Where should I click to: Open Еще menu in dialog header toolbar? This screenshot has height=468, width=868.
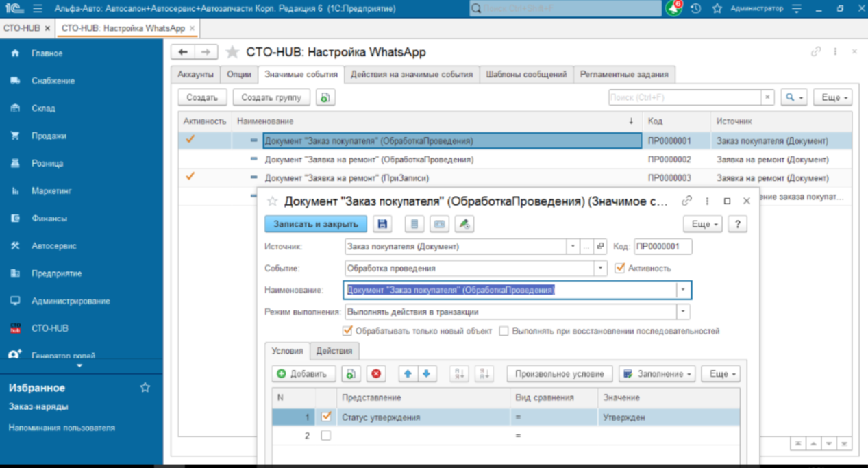click(x=702, y=224)
